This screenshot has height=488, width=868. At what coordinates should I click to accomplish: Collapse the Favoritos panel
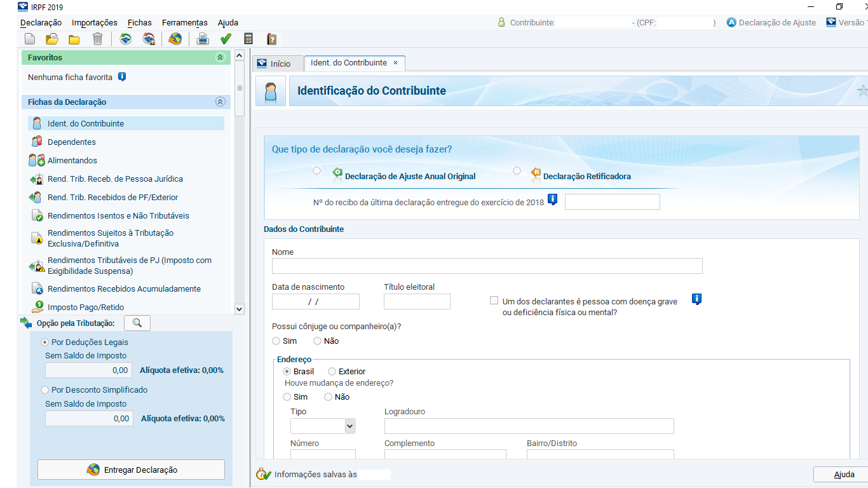220,57
